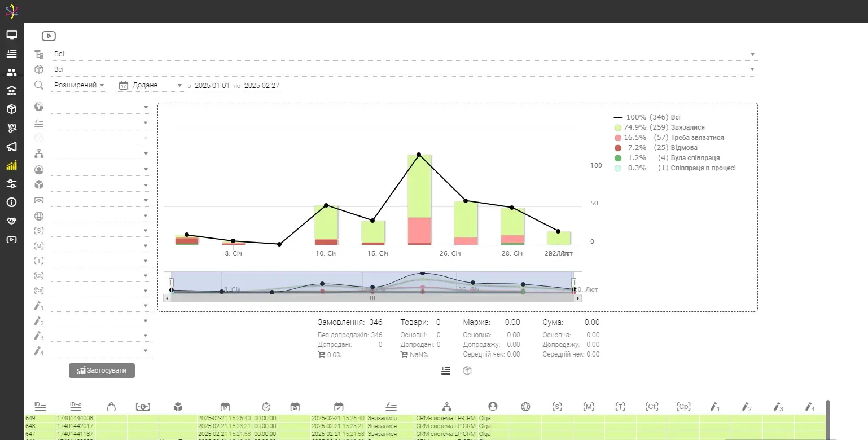This screenshot has width=868, height=440.
Task: Click the start date field 2025-01-01
Action: 212,86
